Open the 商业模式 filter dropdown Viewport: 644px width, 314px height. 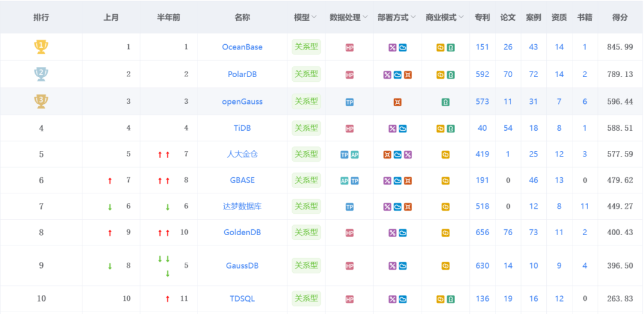461,17
